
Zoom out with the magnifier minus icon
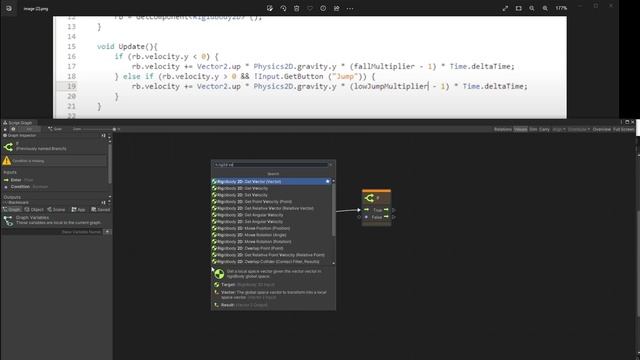click(x=531, y=8)
